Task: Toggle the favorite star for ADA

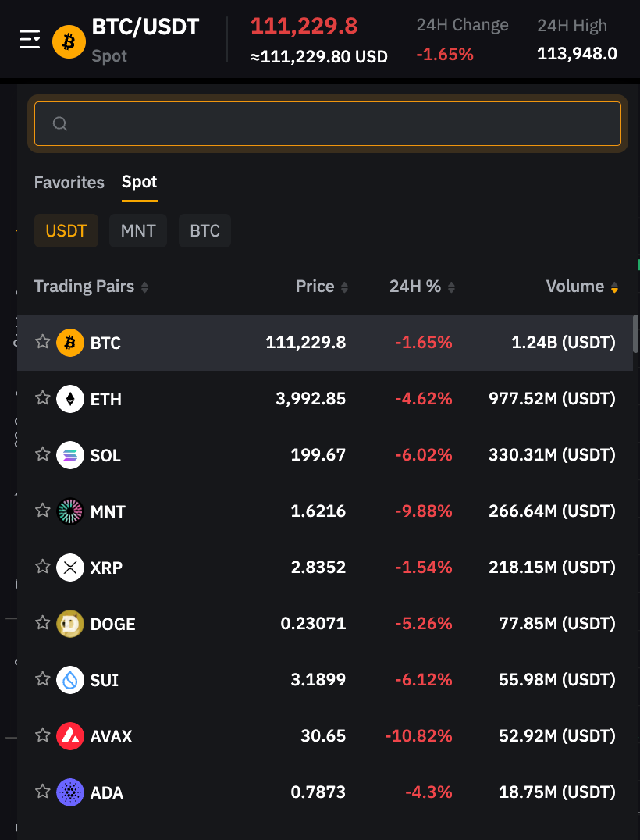Action: click(43, 791)
